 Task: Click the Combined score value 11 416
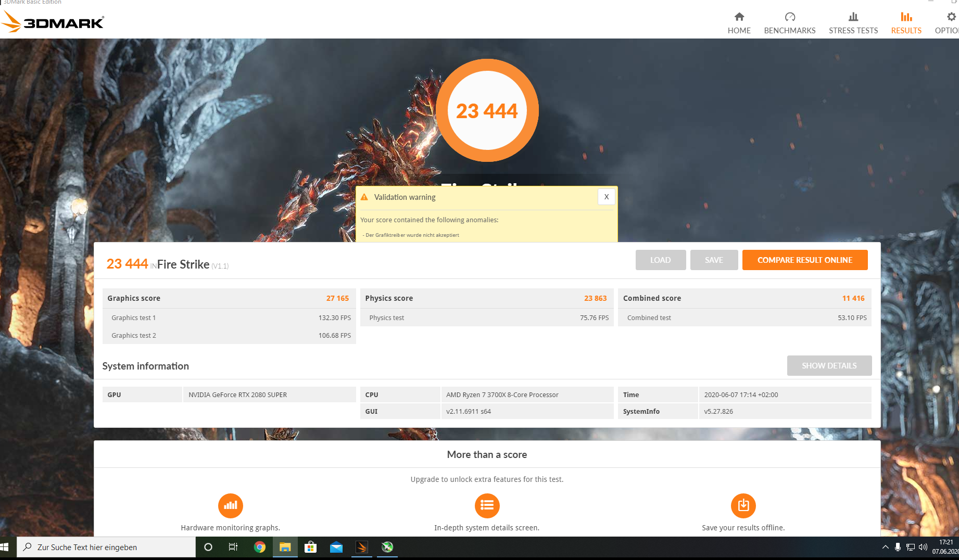[x=853, y=298]
